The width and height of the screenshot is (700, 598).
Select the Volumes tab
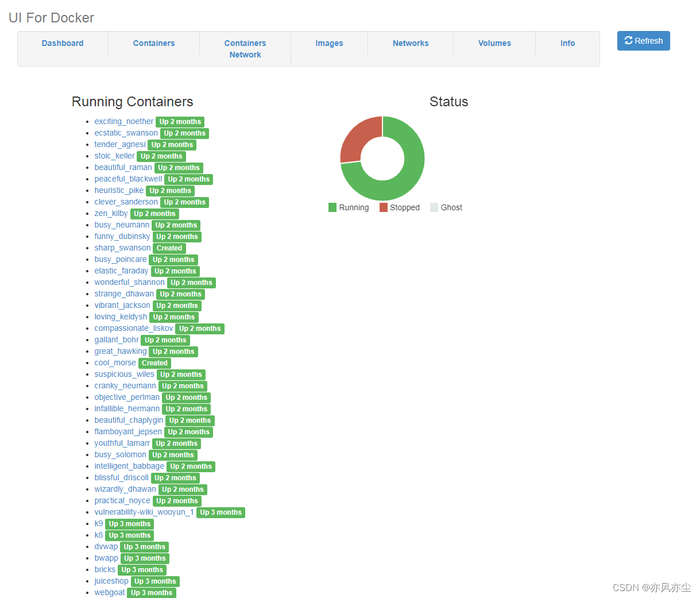tap(494, 43)
